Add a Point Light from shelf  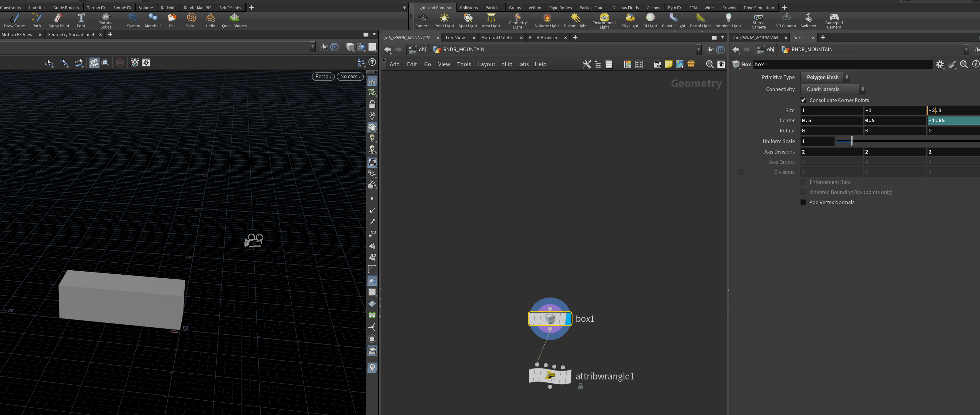444,20
